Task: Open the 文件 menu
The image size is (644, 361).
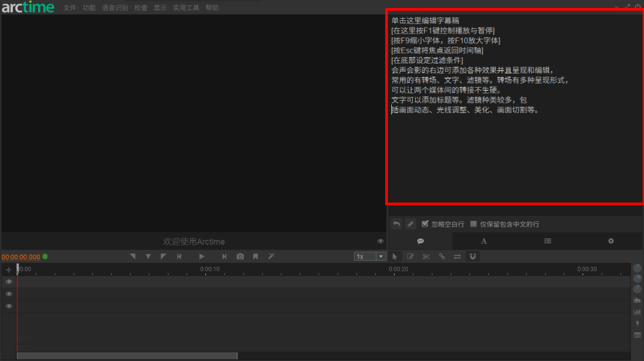Action: [70, 8]
